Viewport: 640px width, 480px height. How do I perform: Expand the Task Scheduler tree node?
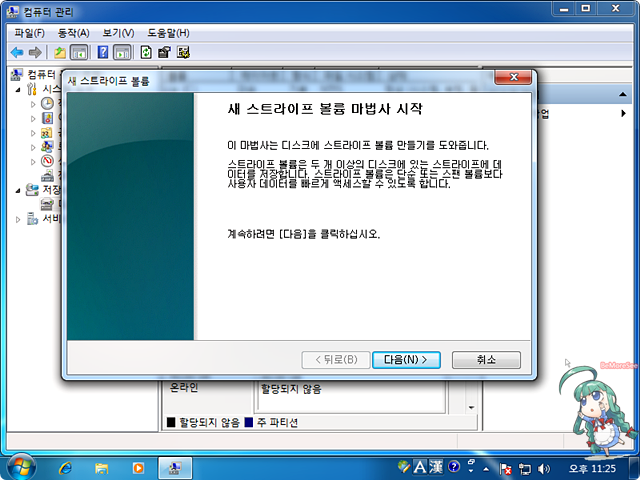[33, 103]
